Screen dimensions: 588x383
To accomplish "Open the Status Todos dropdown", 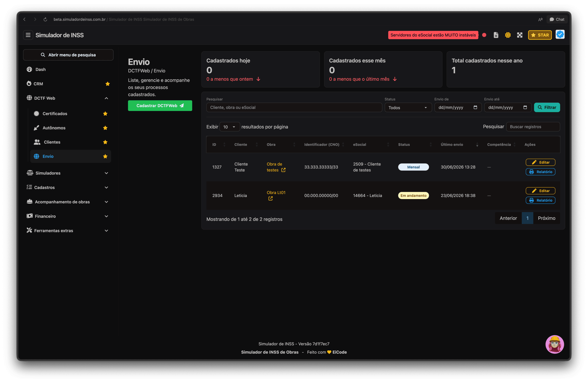I will point(408,108).
